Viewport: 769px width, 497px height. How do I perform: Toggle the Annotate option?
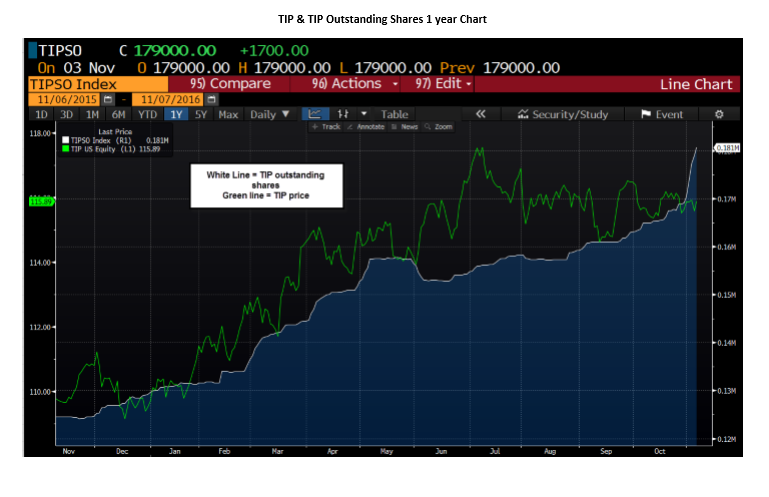point(365,127)
